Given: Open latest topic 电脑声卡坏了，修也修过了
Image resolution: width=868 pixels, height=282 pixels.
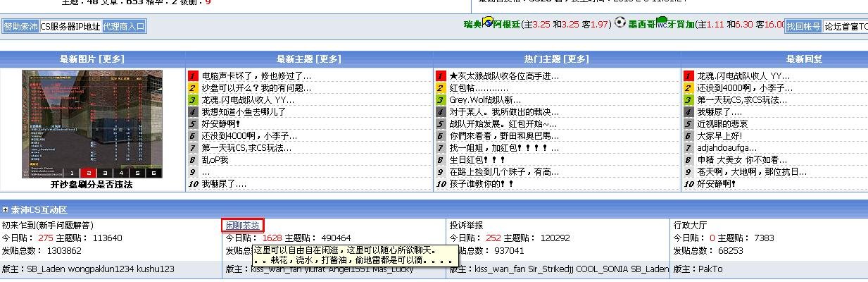Looking at the screenshot, I should pos(256,75).
